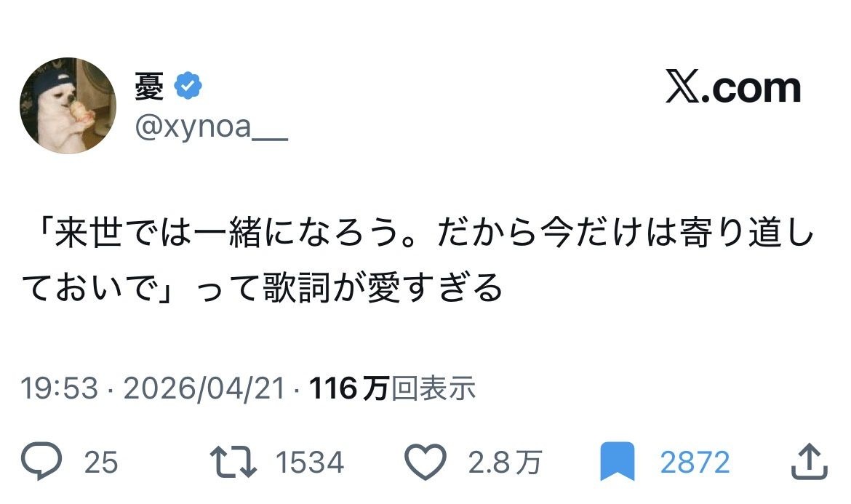
Task: Open the profile via display name 憂
Action: click(149, 87)
